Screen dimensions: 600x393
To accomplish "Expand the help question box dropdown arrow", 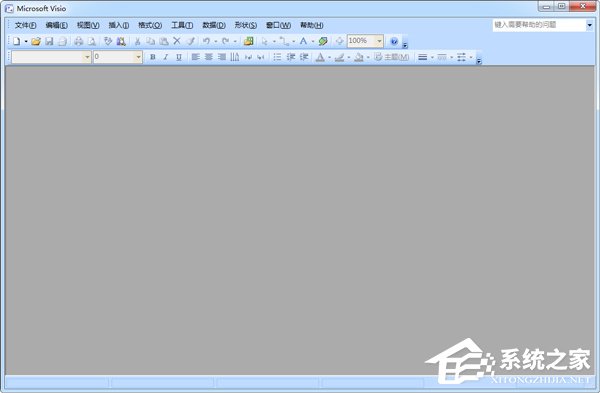I will click(x=590, y=25).
